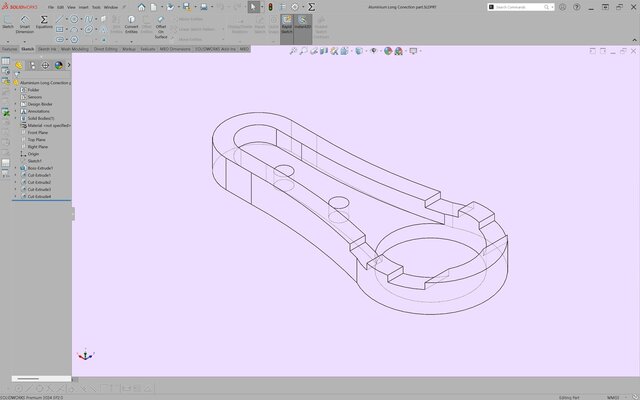640x400 pixels.
Task: Click the Zoom to Fit magnifier icon
Action: [293, 52]
